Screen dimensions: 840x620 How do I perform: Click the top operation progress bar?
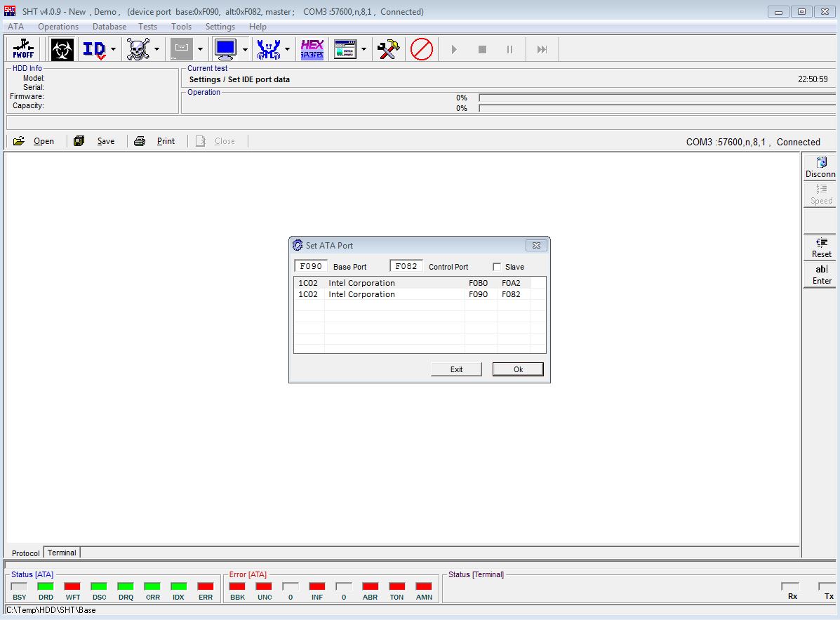658,98
